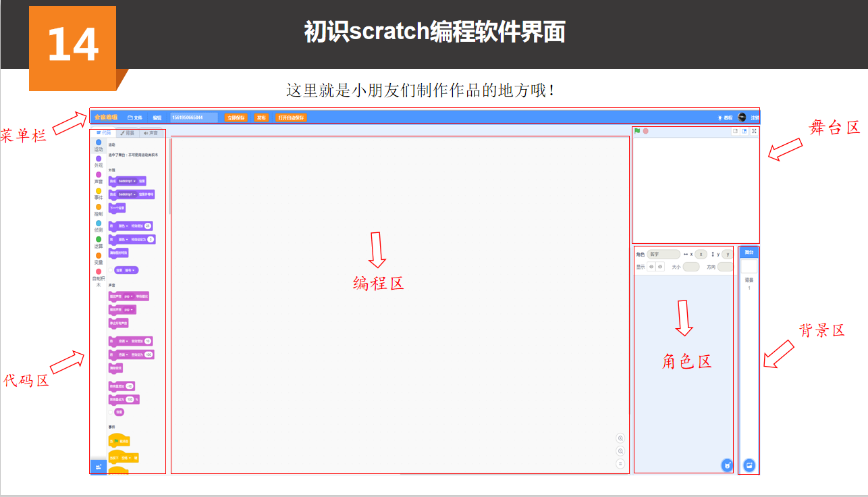Viewport: 868px width, 497px height.
Task: Click the 发布 publish button
Action: (x=261, y=117)
